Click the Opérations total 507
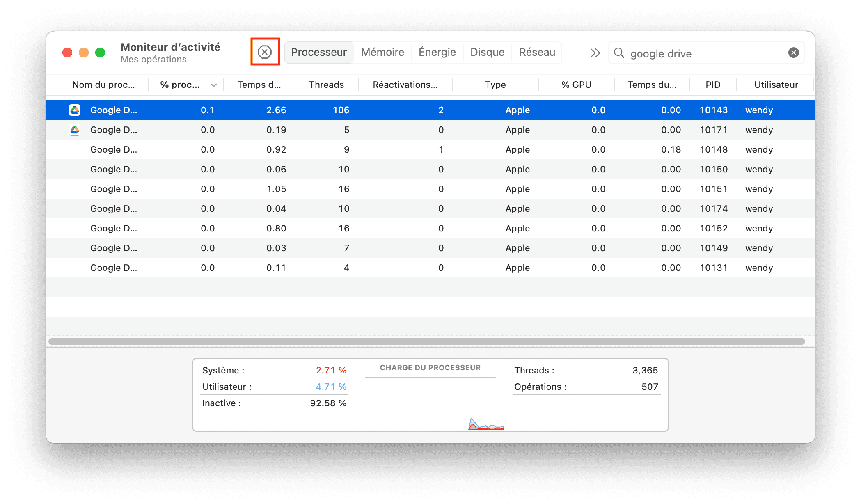 tap(650, 387)
